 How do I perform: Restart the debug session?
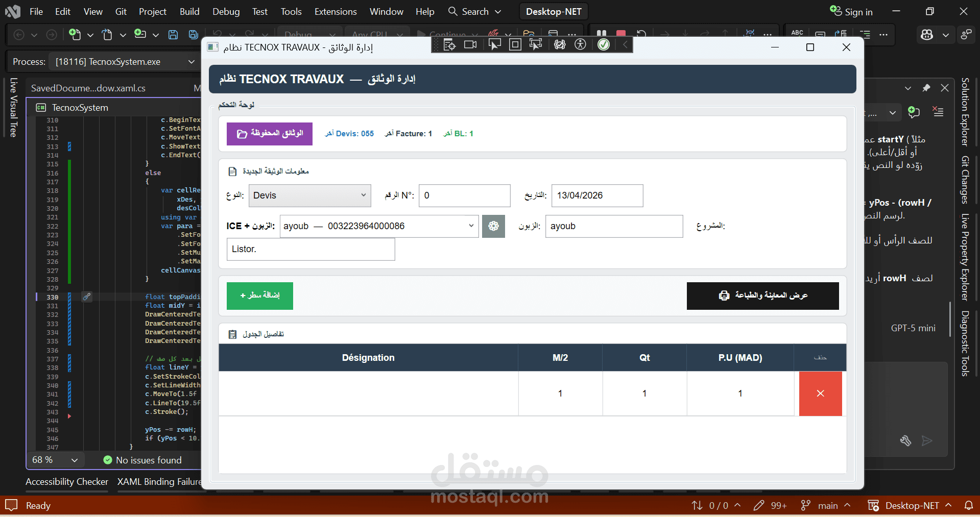(641, 34)
